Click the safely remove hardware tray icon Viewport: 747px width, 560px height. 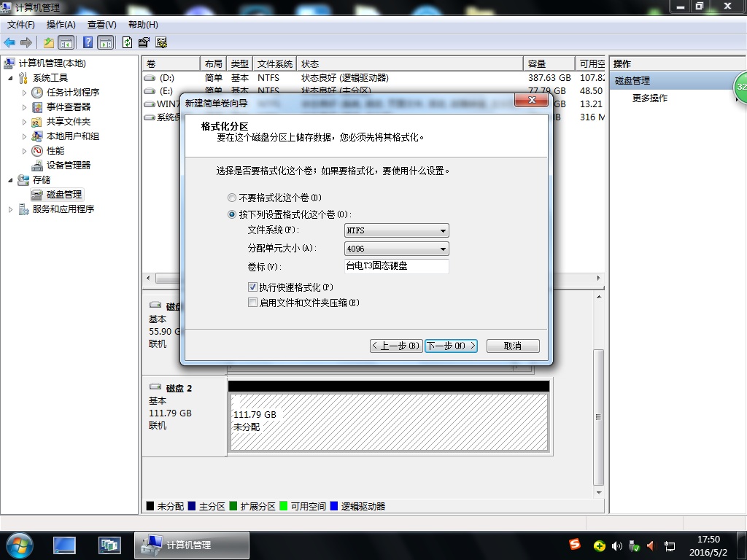(x=634, y=546)
